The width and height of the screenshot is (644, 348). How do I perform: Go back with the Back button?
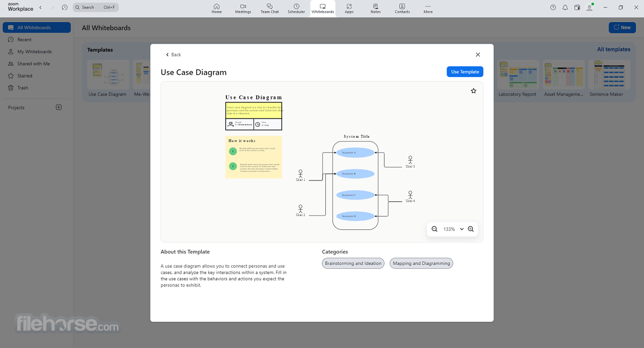[x=173, y=55]
